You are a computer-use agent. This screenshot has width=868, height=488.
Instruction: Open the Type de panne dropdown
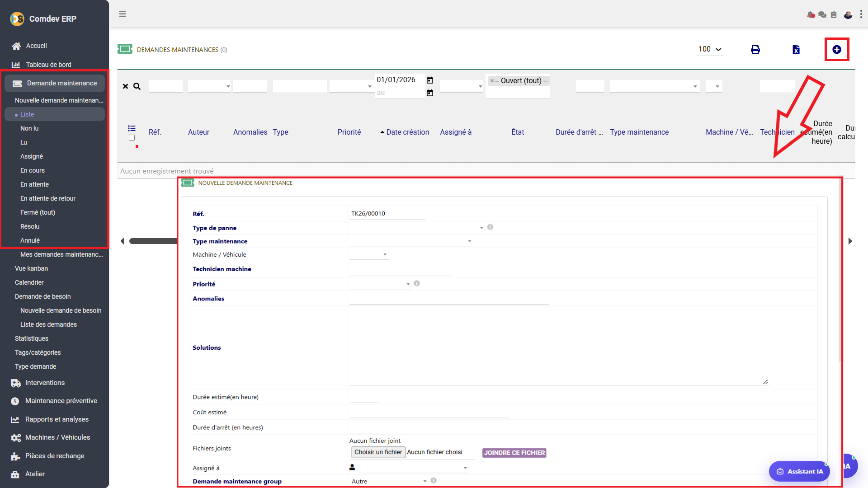click(417, 227)
